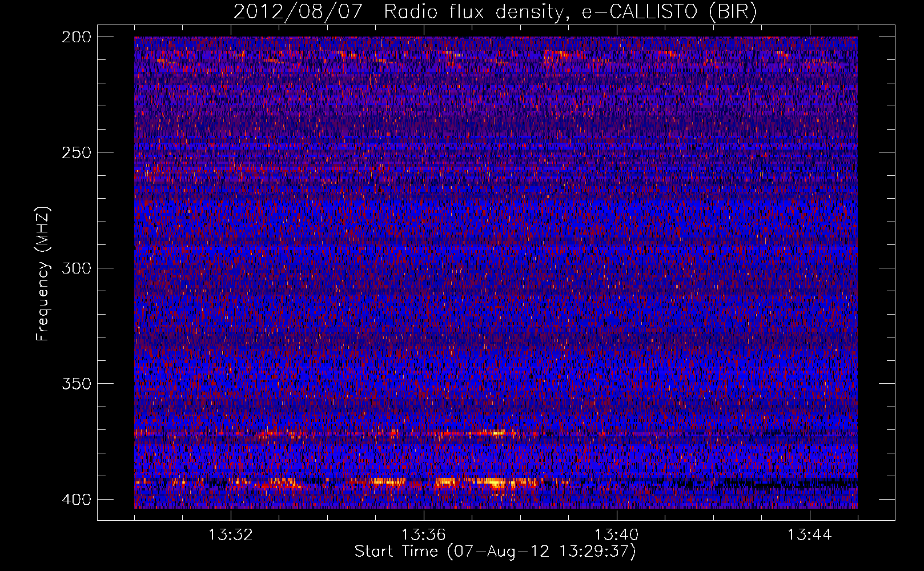Click the 200 frequency tick label

(x=76, y=37)
